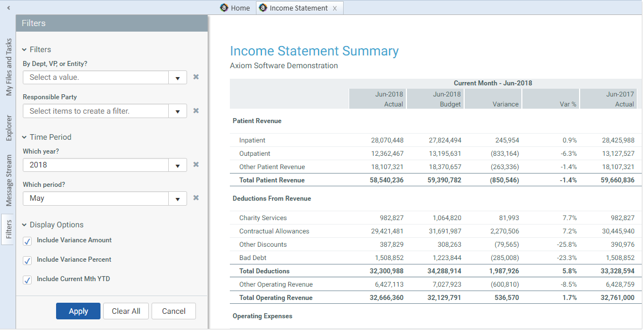Image resolution: width=644 pixels, height=331 pixels.
Task: Click the Deductions From Revenue heading
Action: coord(271,198)
